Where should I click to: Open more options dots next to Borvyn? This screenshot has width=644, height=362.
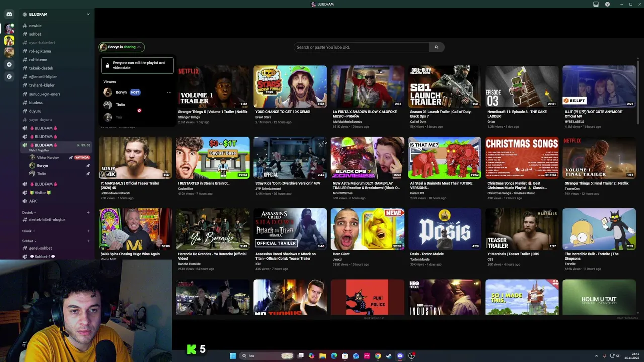tap(169, 92)
